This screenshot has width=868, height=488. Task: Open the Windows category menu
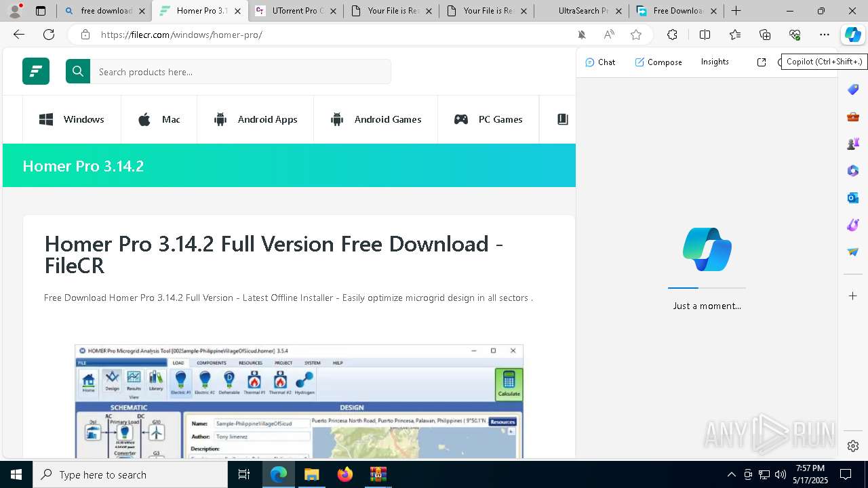click(x=72, y=119)
